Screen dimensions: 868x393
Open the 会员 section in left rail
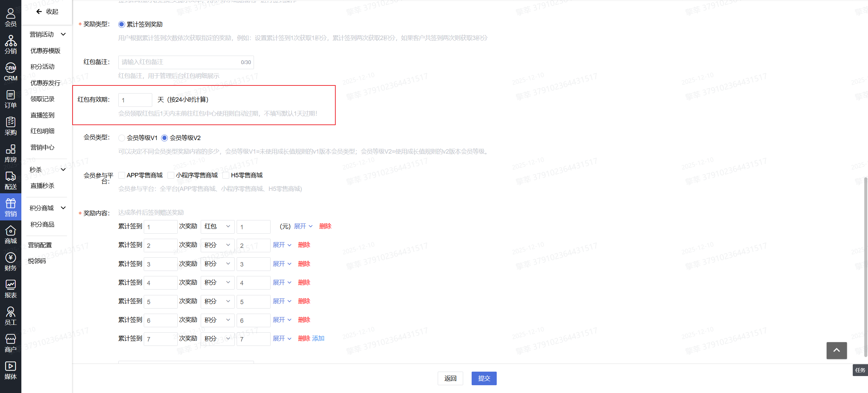11,17
